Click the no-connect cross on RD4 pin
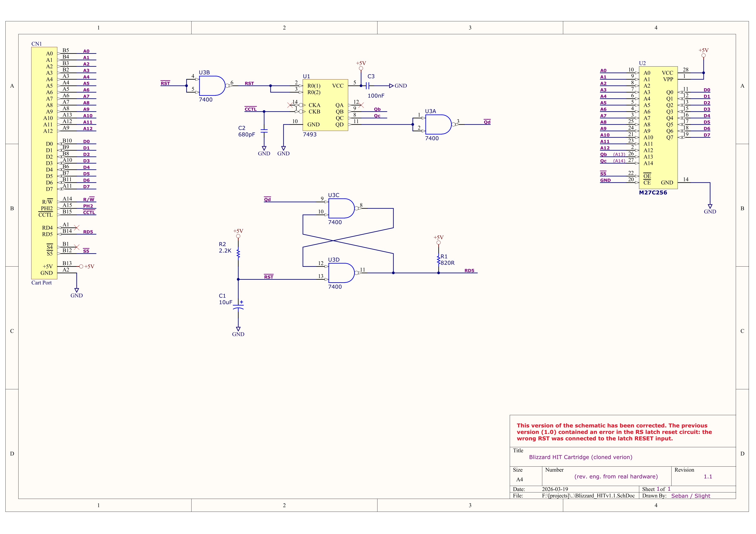Image resolution: width=756 pixels, height=534 pixels. 77,228
